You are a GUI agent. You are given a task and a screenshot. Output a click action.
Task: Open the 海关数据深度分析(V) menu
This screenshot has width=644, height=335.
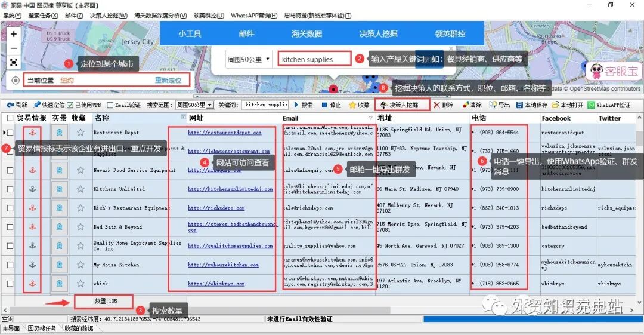160,16
